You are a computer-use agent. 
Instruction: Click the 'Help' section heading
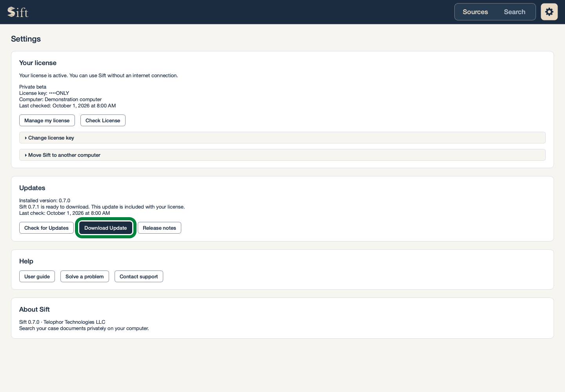(x=26, y=261)
